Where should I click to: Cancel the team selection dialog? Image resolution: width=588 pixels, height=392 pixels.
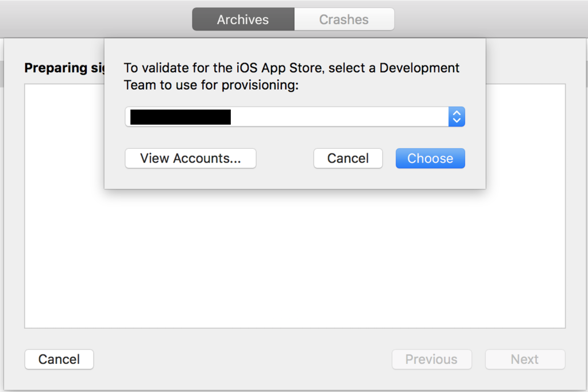click(348, 159)
